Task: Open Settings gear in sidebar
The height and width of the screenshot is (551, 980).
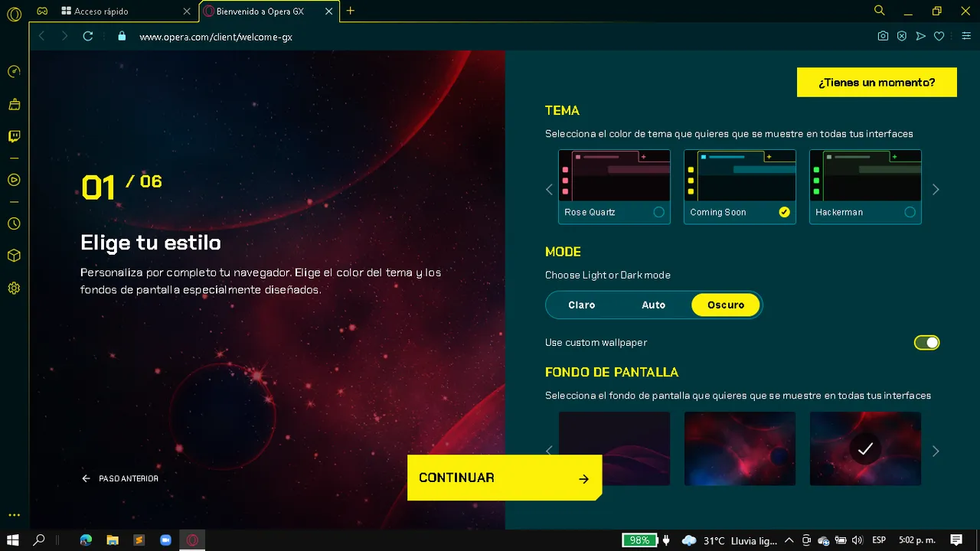Action: (x=14, y=289)
